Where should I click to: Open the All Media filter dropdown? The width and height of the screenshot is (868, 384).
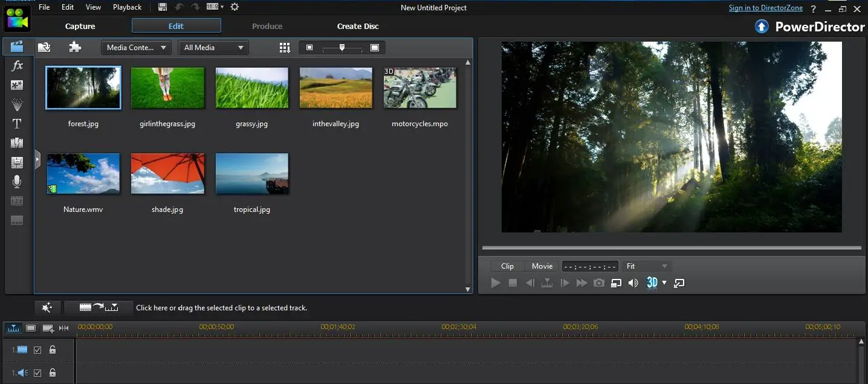(x=213, y=47)
